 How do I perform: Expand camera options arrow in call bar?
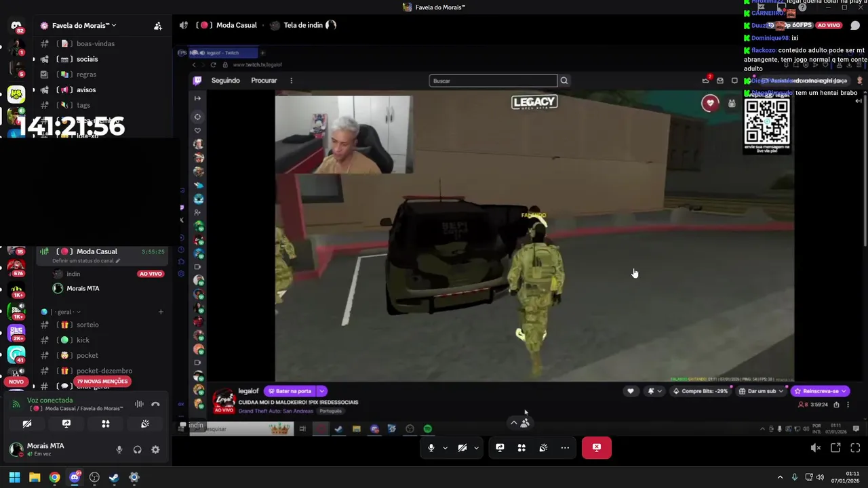pos(476,447)
